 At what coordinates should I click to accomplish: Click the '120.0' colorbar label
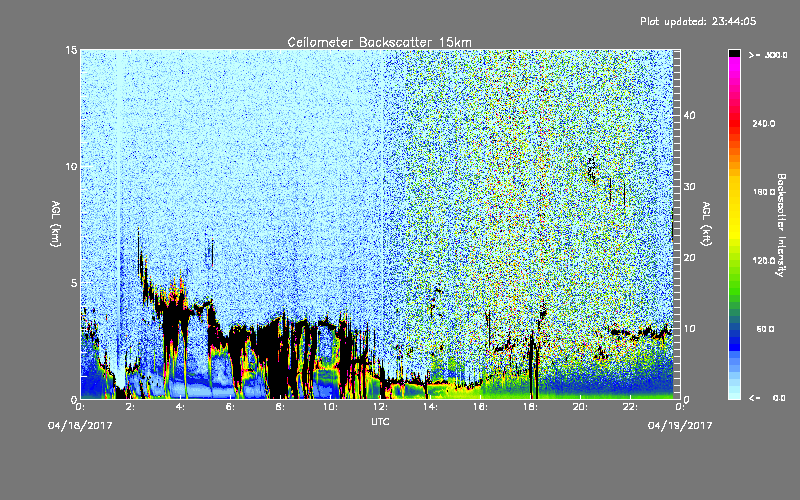pos(764,261)
